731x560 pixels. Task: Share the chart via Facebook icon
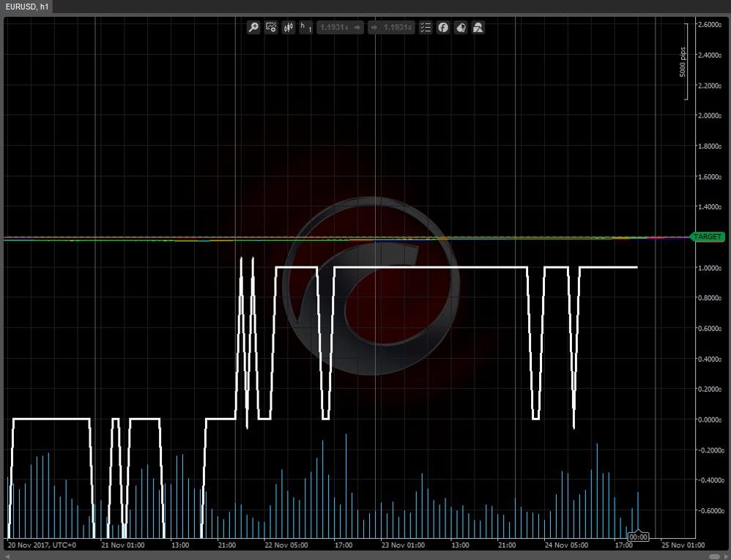click(443, 28)
